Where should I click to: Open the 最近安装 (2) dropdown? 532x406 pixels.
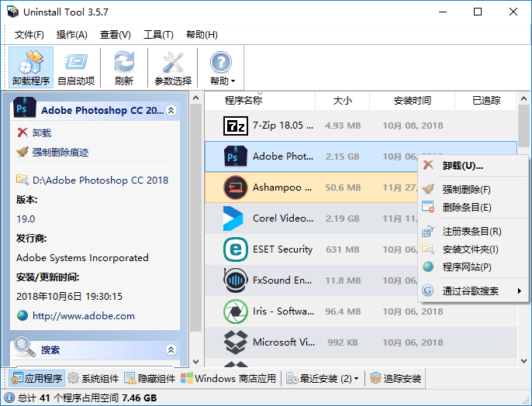pyautogui.click(x=323, y=378)
